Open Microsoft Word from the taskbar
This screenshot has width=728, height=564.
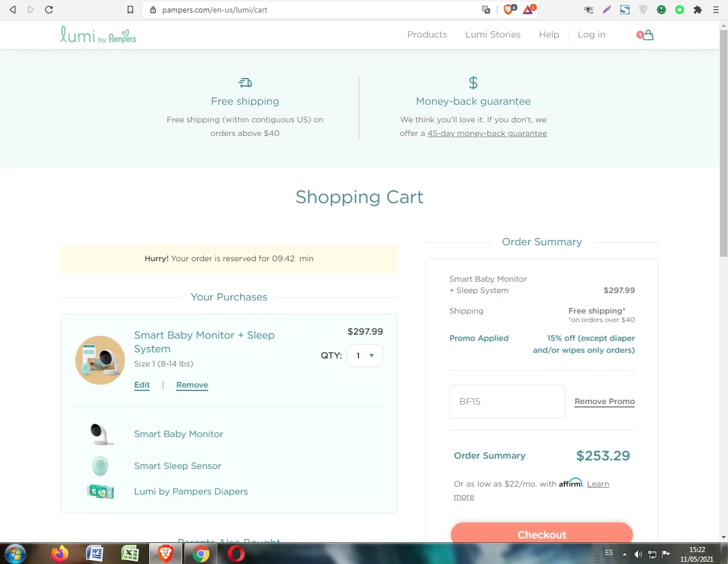[x=94, y=553]
